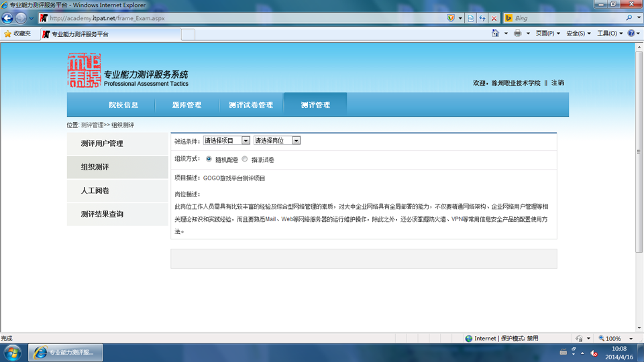Image resolution: width=644 pixels, height=362 pixels.
Task: Click the address bar URL field
Action: 246,18
